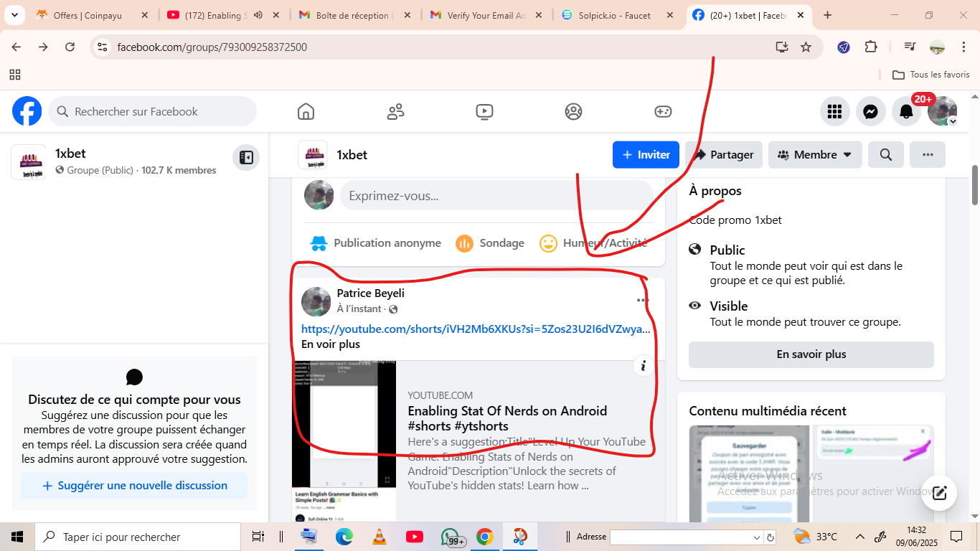The width and height of the screenshot is (980, 551).
Task: Open Patrice Beyeli post options menu
Action: click(x=642, y=301)
